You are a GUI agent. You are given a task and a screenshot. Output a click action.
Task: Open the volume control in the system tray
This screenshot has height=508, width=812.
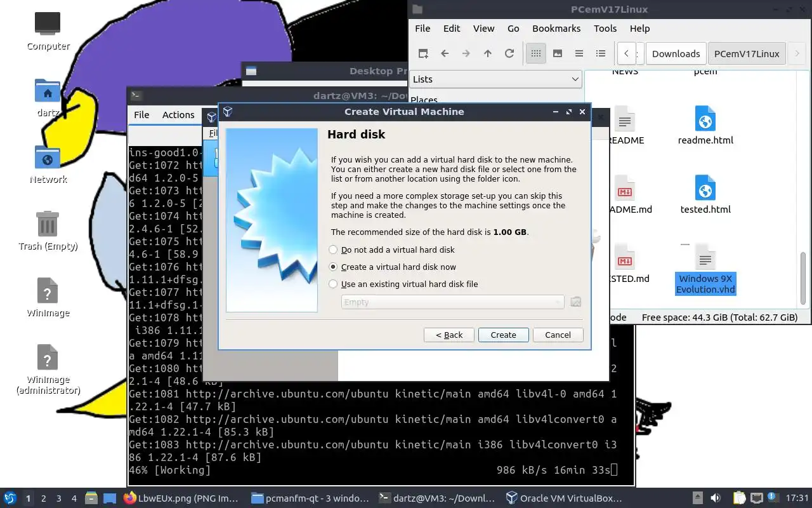(715, 498)
